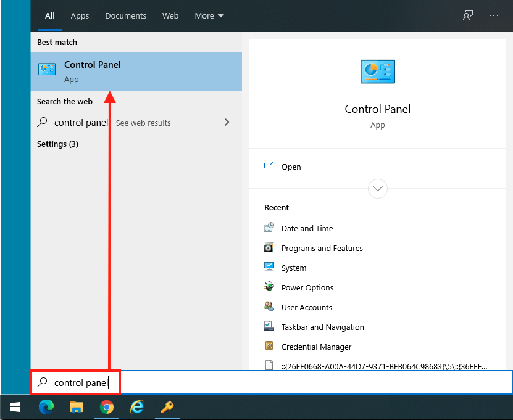Screen dimensions: 513x420
Task: Open the three-dot options menu
Action: pos(494,15)
